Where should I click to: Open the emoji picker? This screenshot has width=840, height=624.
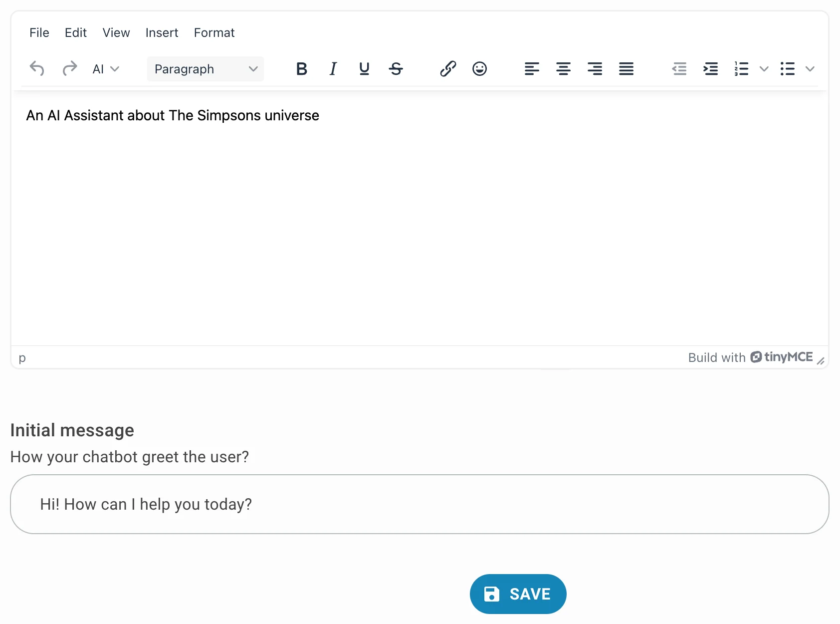479,69
